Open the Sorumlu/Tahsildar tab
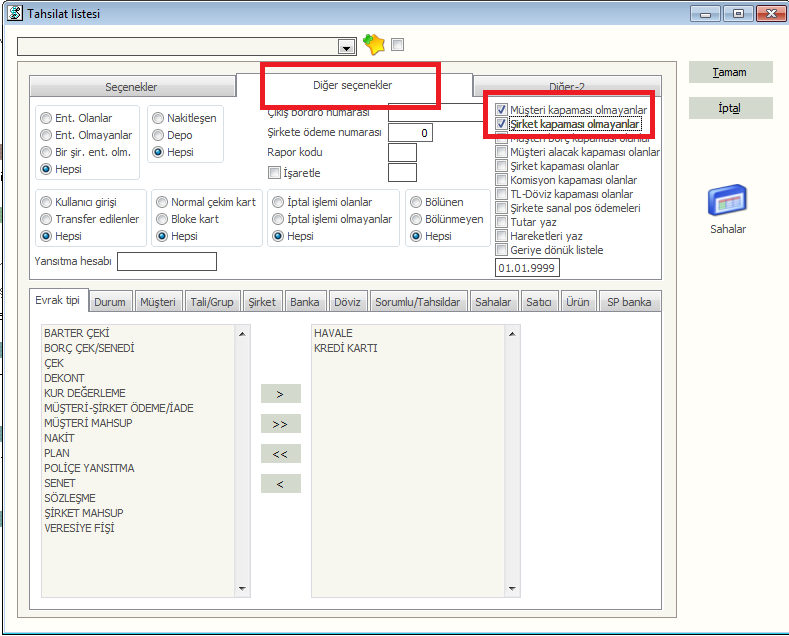The width and height of the screenshot is (789, 636). point(418,302)
